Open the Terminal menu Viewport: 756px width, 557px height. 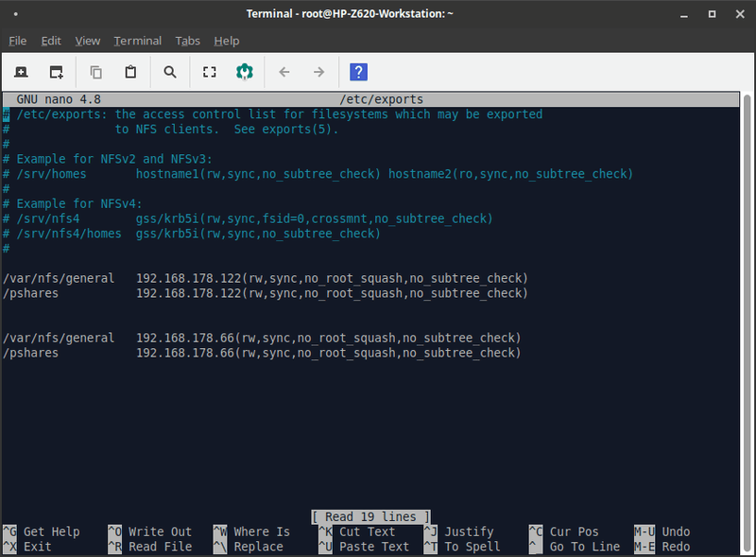(137, 41)
